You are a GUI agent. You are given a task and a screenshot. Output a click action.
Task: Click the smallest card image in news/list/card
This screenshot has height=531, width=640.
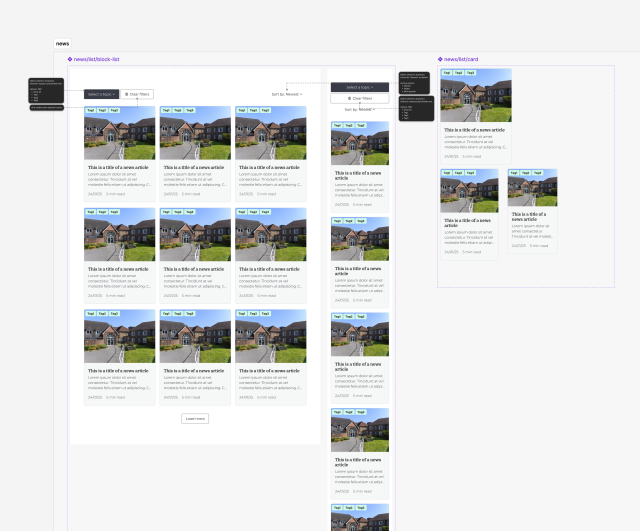533,188
